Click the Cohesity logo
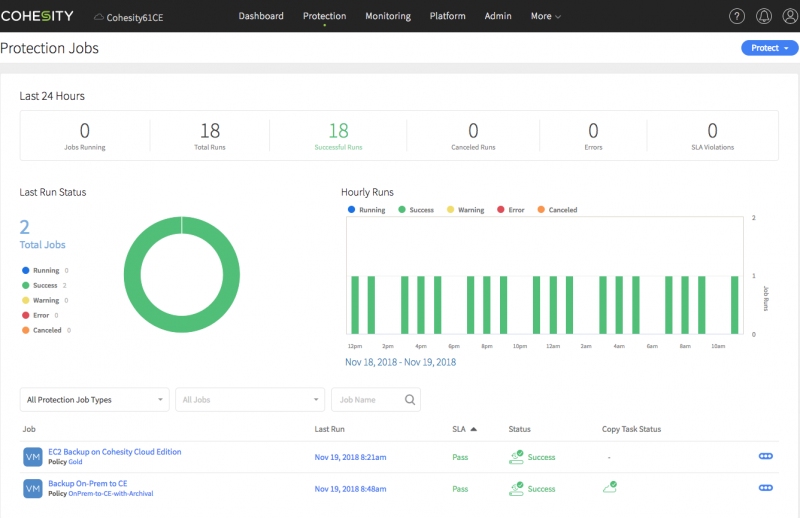 37,16
